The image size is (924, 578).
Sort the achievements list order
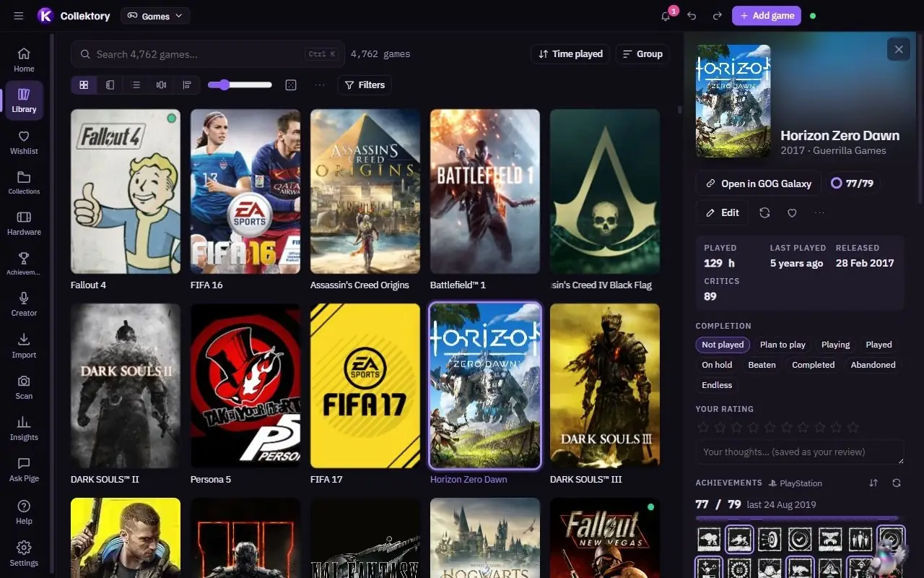click(x=873, y=483)
